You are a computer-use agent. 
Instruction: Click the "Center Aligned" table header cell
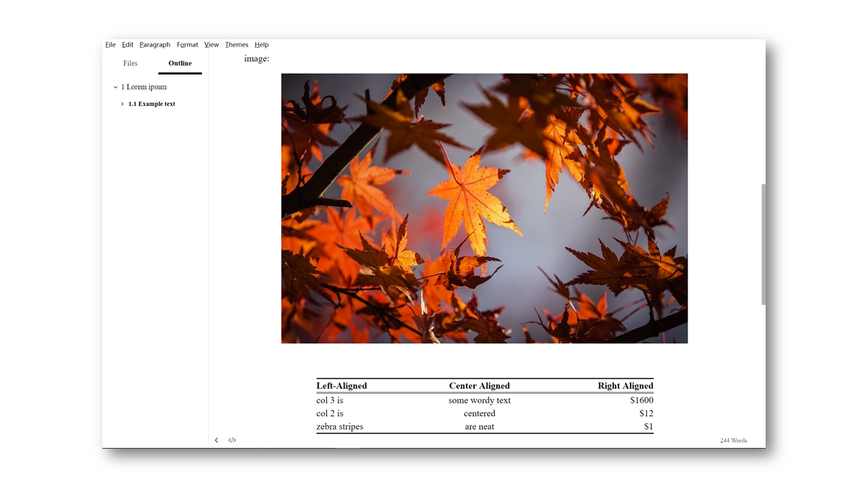coord(479,386)
